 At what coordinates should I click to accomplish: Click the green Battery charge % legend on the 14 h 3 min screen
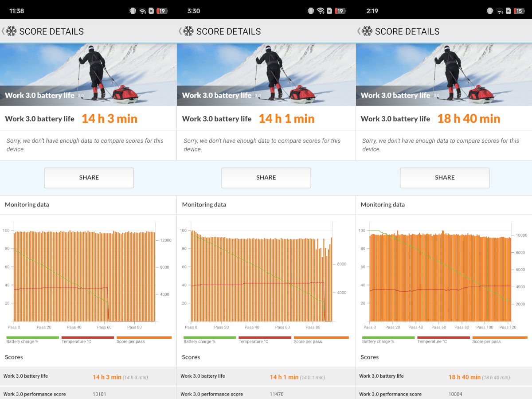(x=32, y=340)
